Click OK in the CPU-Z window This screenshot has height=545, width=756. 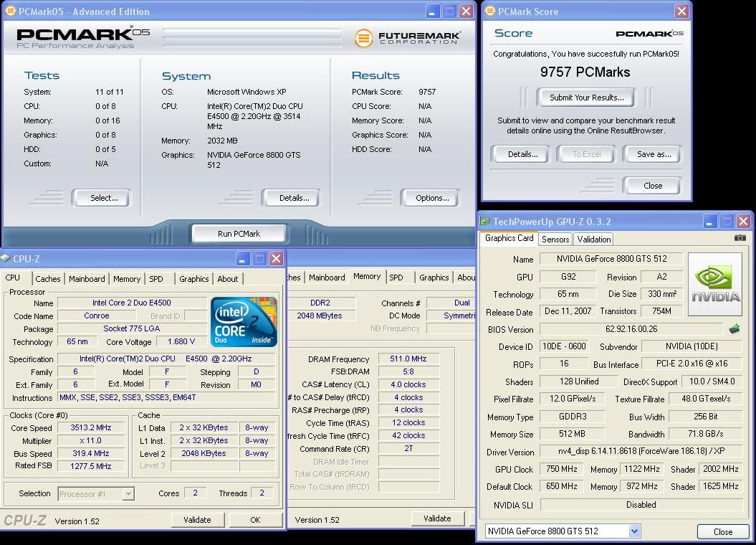pyautogui.click(x=255, y=520)
